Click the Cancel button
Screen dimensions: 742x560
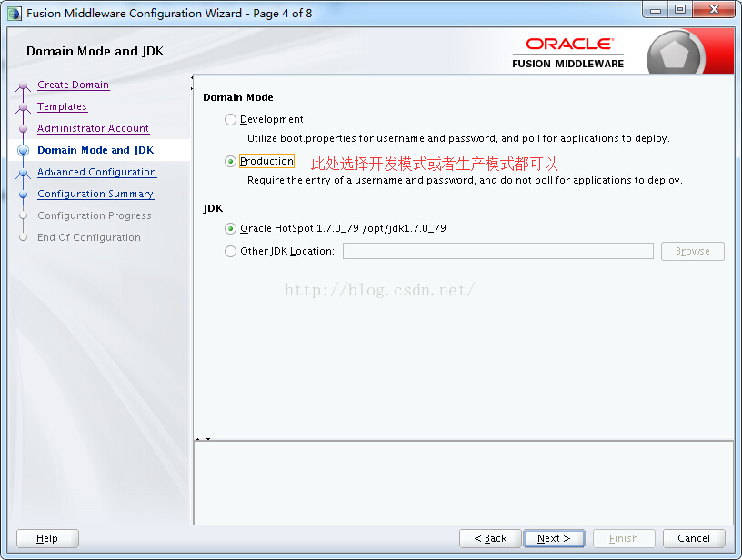tap(694, 538)
